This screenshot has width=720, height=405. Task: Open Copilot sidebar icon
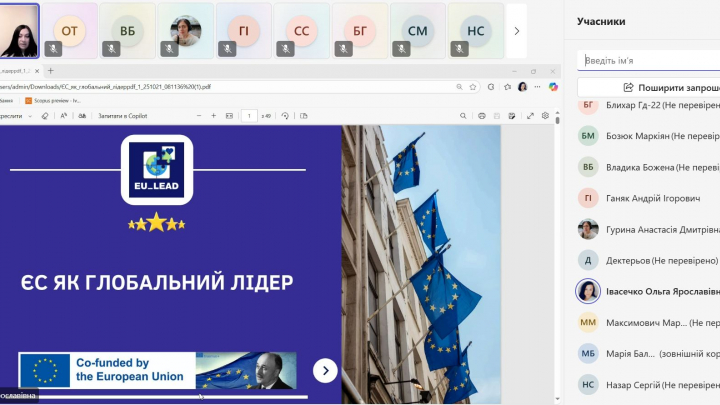coord(553,87)
